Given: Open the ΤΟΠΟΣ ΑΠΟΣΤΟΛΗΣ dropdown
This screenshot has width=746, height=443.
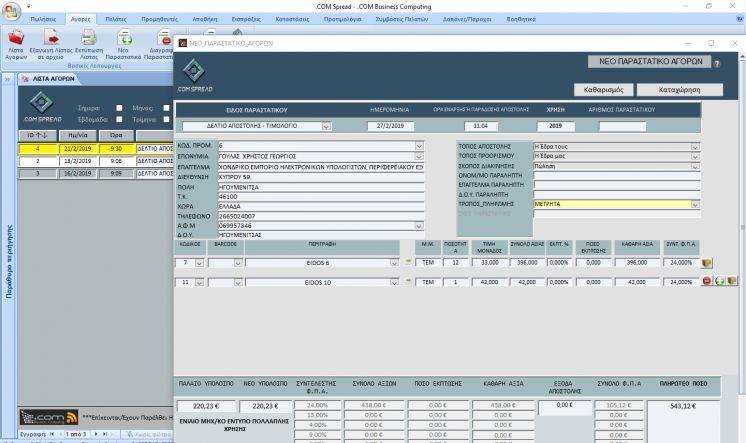Looking at the screenshot, I should (x=695, y=147).
